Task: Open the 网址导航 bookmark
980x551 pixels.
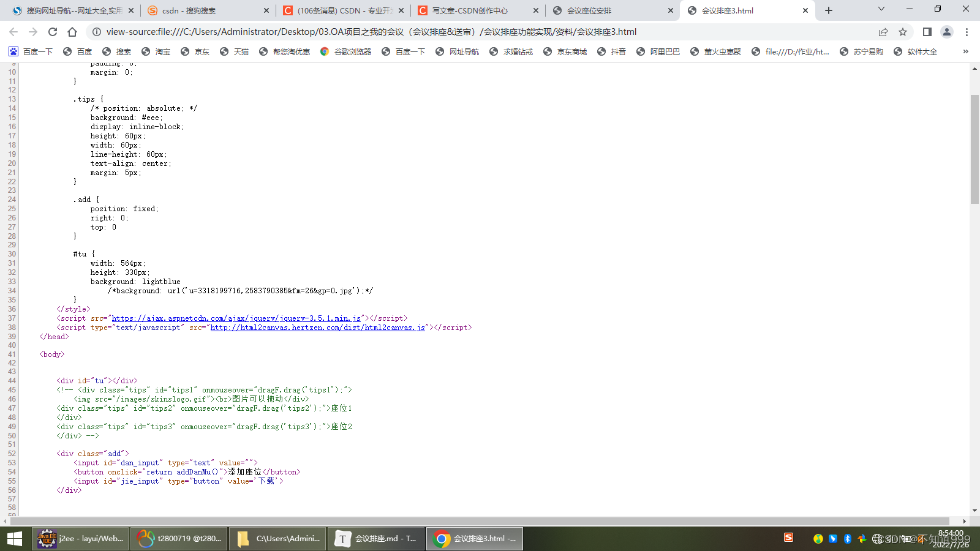Action: [457, 51]
